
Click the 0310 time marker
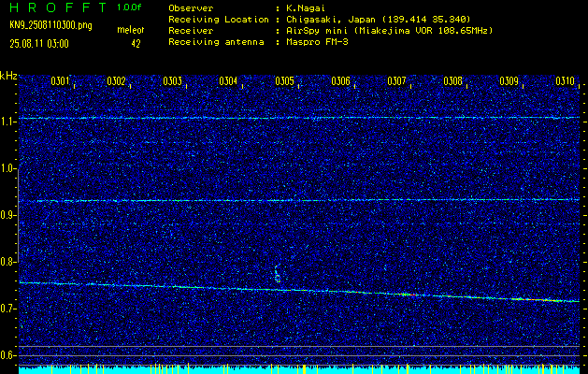tap(566, 81)
